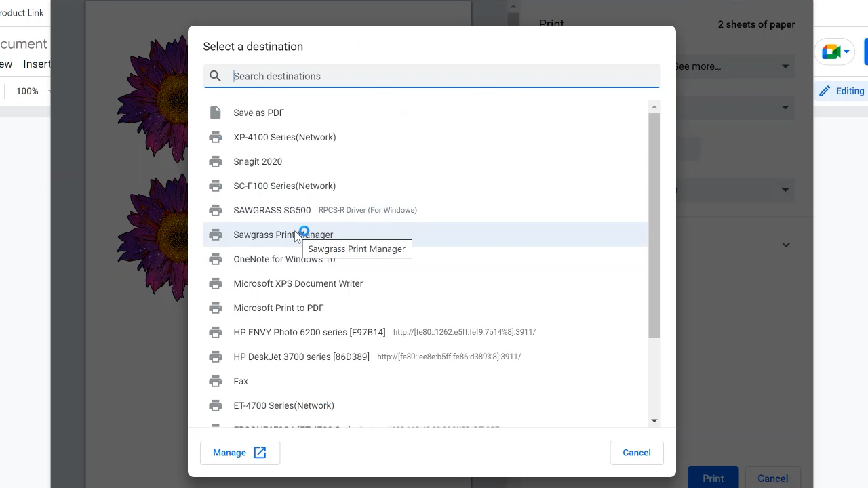Click printer icon beside HP DeskJet 3700
The width and height of the screenshot is (868, 488).
215,357
